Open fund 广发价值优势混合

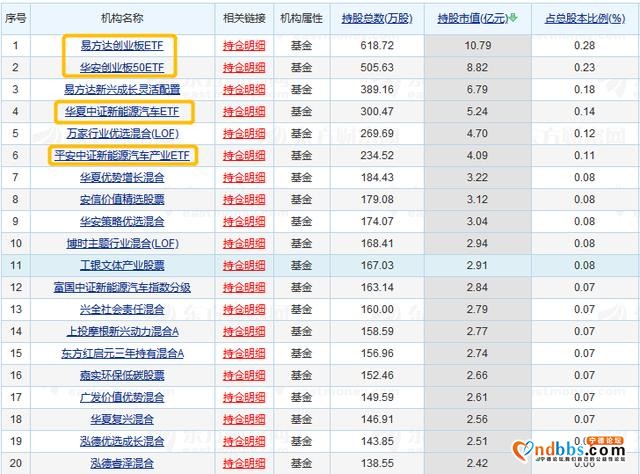122,398
